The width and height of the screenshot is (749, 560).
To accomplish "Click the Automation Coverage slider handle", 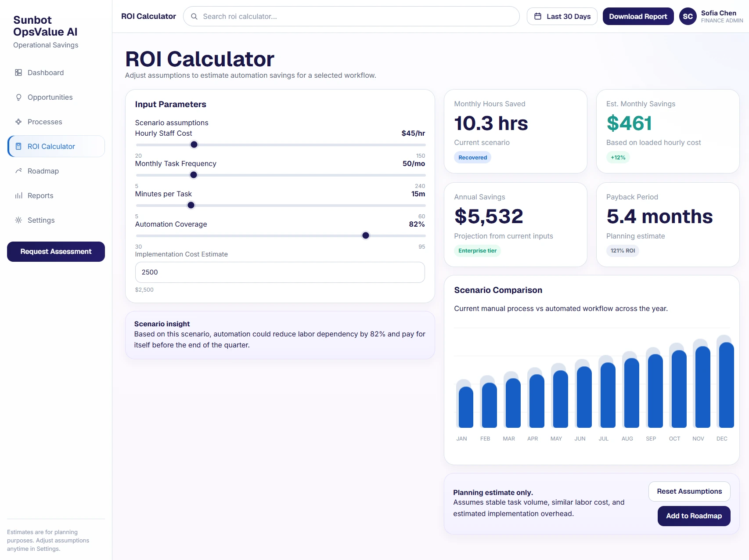I will (366, 235).
